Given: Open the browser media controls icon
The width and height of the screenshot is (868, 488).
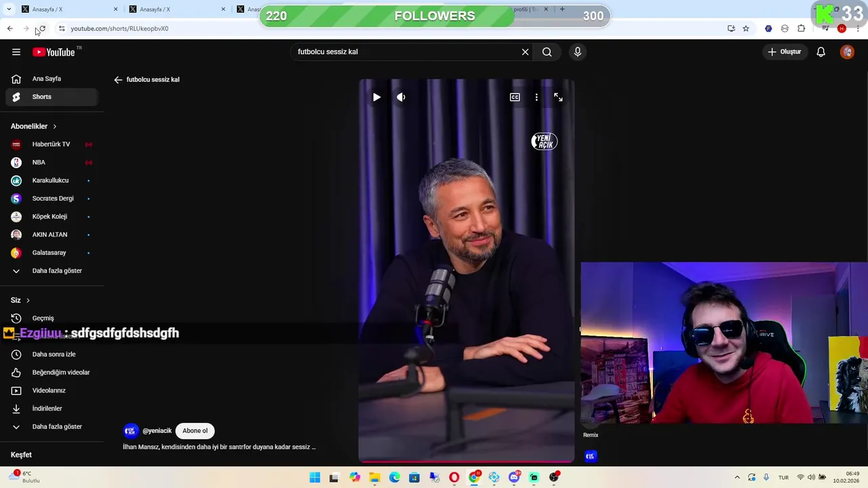Looking at the screenshot, I should tap(825, 28).
